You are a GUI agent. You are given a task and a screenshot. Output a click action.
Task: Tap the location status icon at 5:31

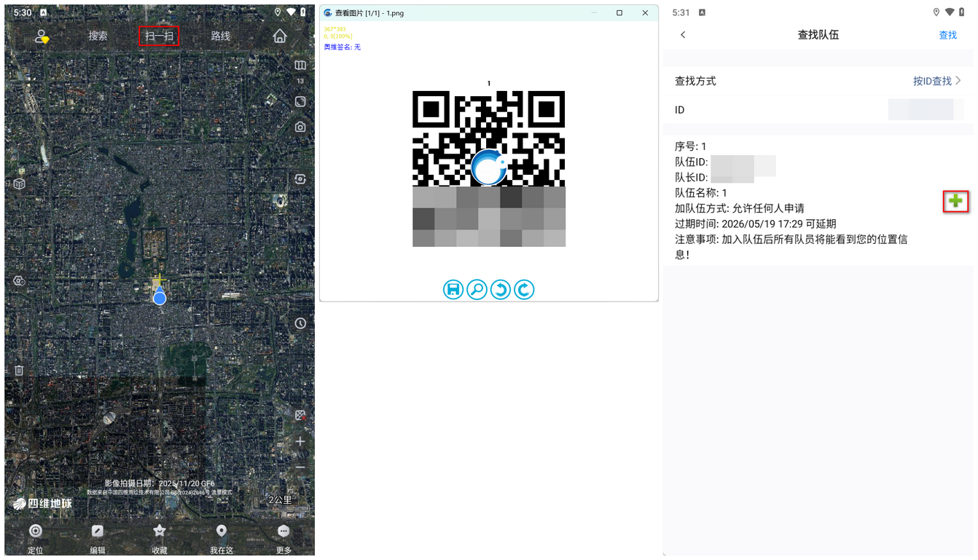tap(936, 12)
